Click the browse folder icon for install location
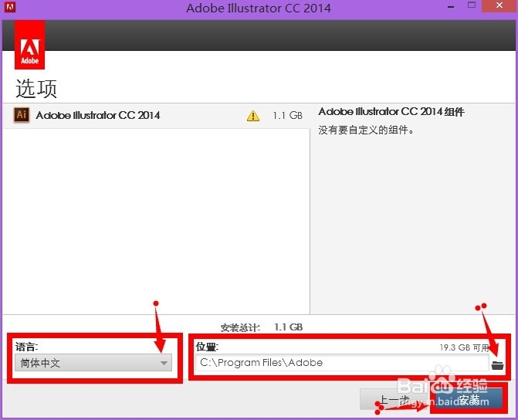The image size is (518, 420). coord(497,365)
